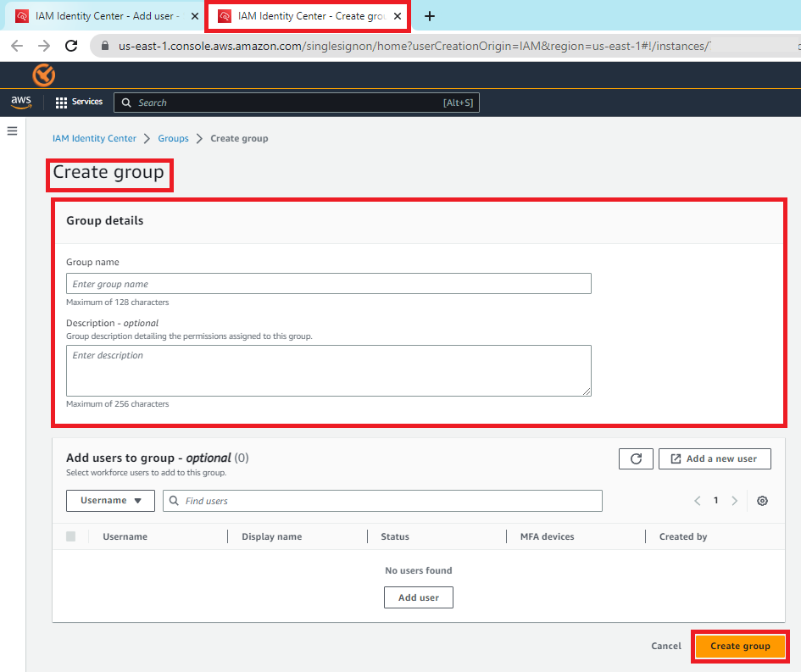This screenshot has width=801, height=672.
Task: Select the Create group browser tab
Action: pos(308,16)
